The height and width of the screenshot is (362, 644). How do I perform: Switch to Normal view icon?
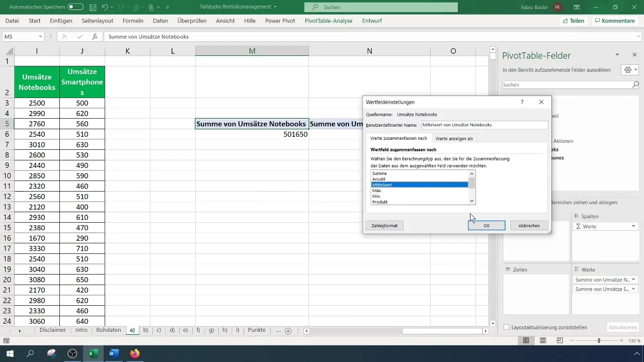coord(526,341)
